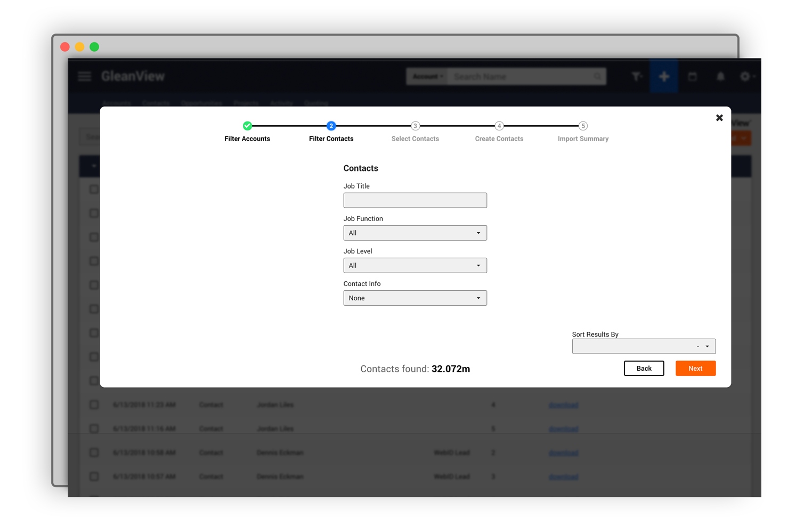This screenshot has width=812, height=531.
Task: Click the plus add icon in header
Action: (x=664, y=77)
